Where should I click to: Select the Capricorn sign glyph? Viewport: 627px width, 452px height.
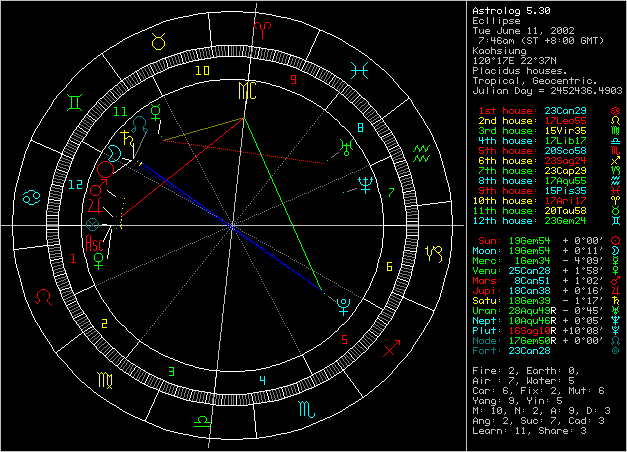point(437,251)
